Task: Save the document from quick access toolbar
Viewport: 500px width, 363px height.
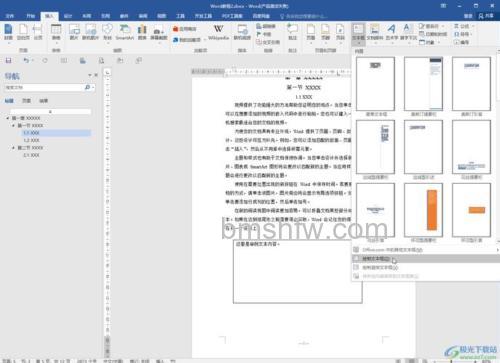Action: pos(8,60)
